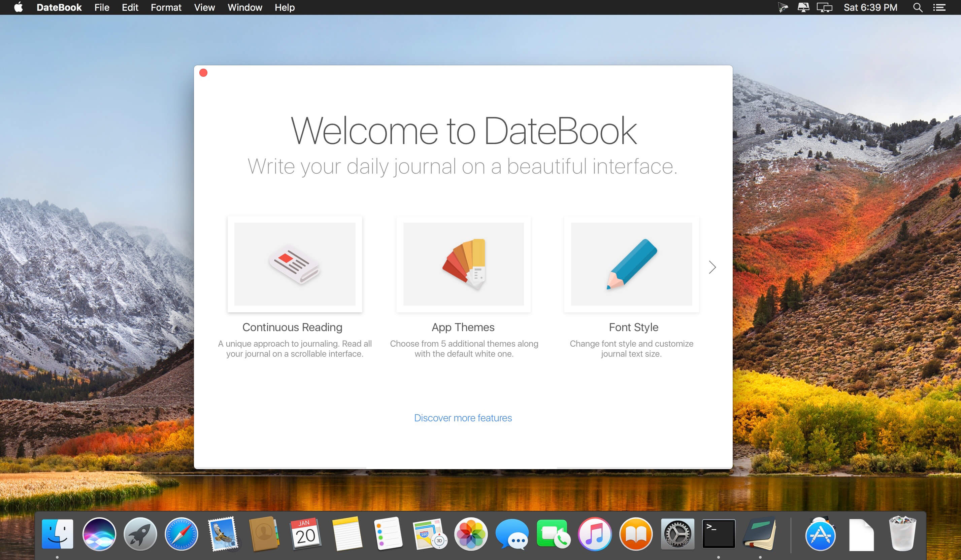
Task: Open iBooks from the dock
Action: pos(636,534)
